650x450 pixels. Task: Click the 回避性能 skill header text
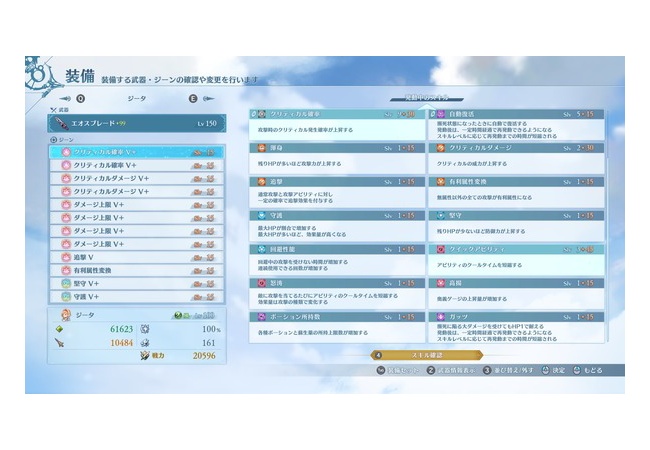click(283, 249)
